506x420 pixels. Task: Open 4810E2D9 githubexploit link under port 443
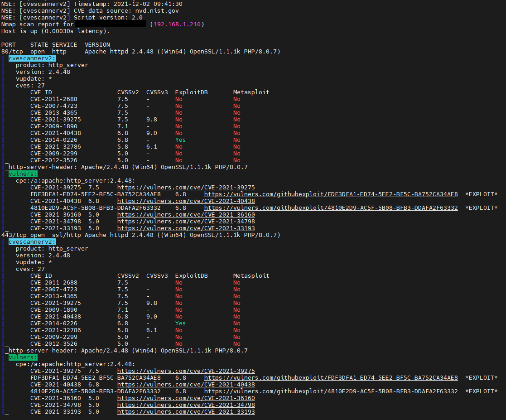click(x=331, y=391)
